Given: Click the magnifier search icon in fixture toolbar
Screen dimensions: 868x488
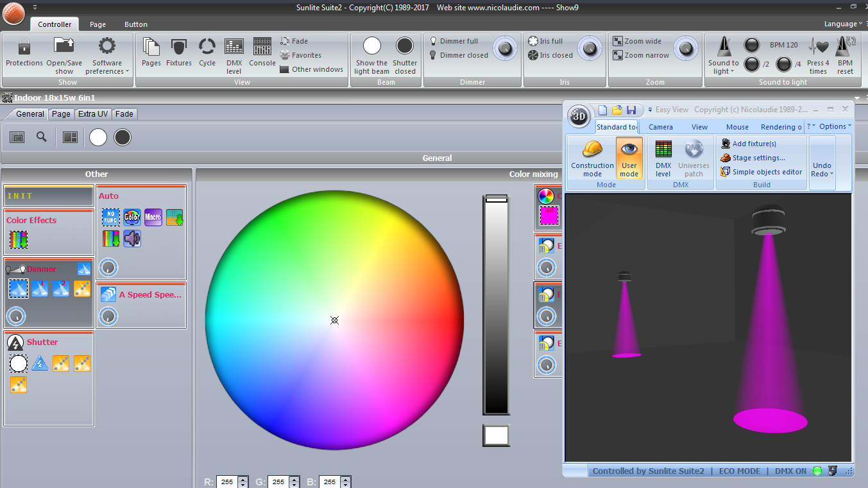Looking at the screenshot, I should coord(42,137).
